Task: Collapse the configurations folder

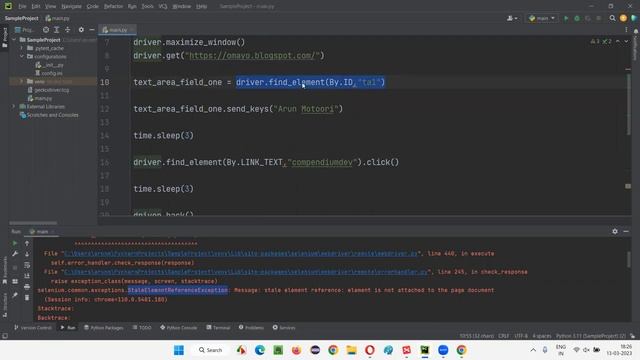Action: pos(22,56)
